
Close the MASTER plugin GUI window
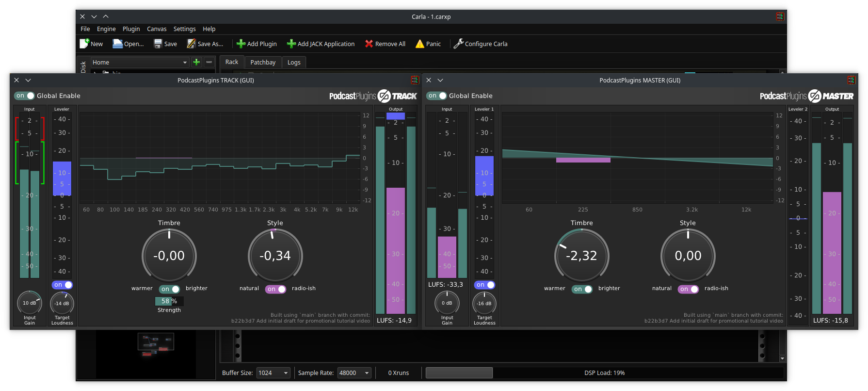click(x=429, y=80)
